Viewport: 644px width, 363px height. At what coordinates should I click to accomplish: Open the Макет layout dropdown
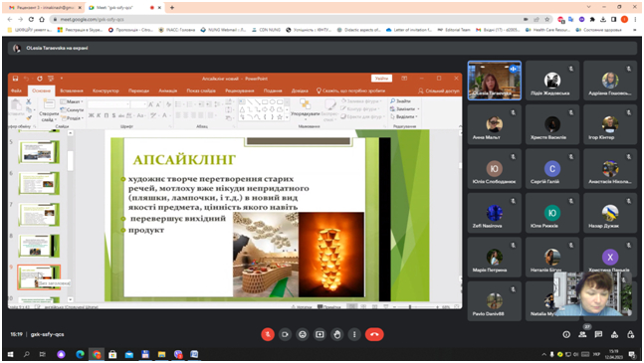point(72,101)
